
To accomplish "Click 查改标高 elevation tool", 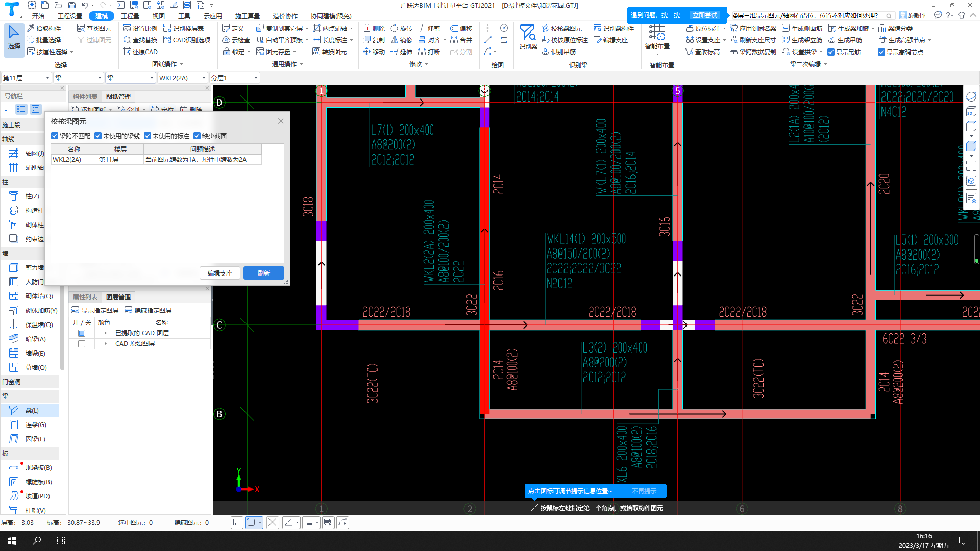I will tap(702, 52).
